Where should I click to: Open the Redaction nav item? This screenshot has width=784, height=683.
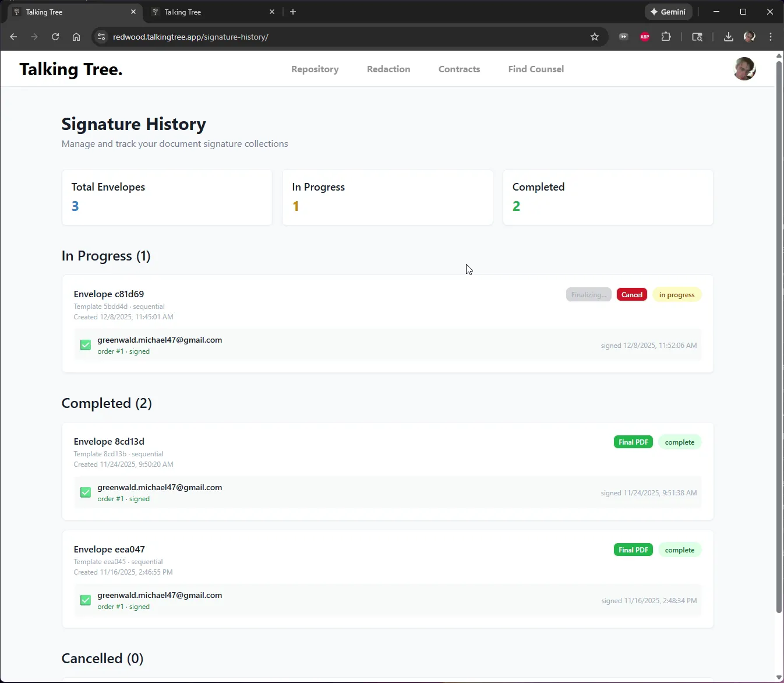tap(389, 69)
